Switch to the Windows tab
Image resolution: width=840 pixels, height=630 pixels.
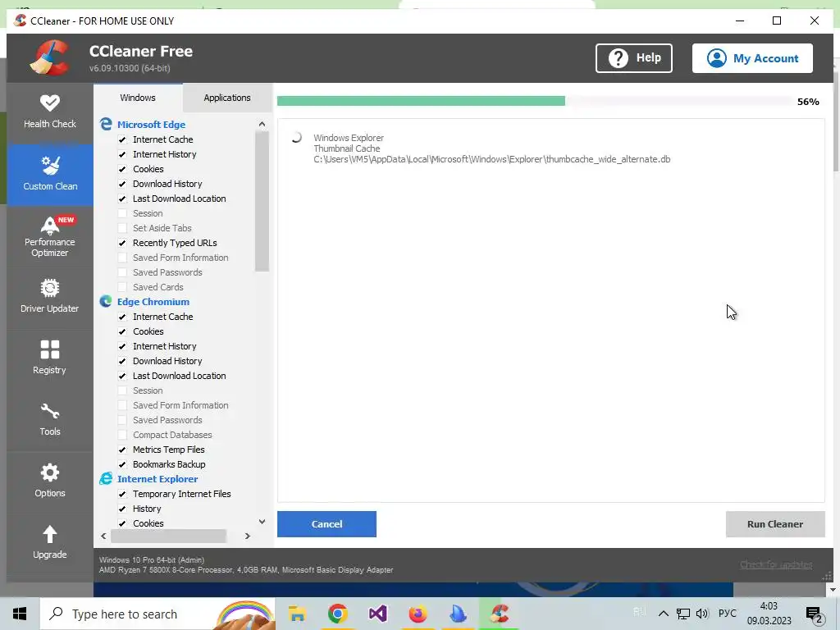(x=138, y=98)
